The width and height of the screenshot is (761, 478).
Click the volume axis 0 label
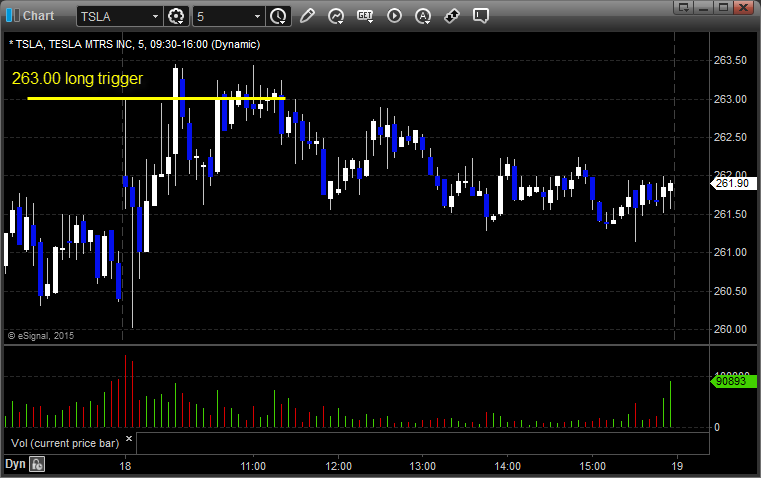(x=717, y=428)
